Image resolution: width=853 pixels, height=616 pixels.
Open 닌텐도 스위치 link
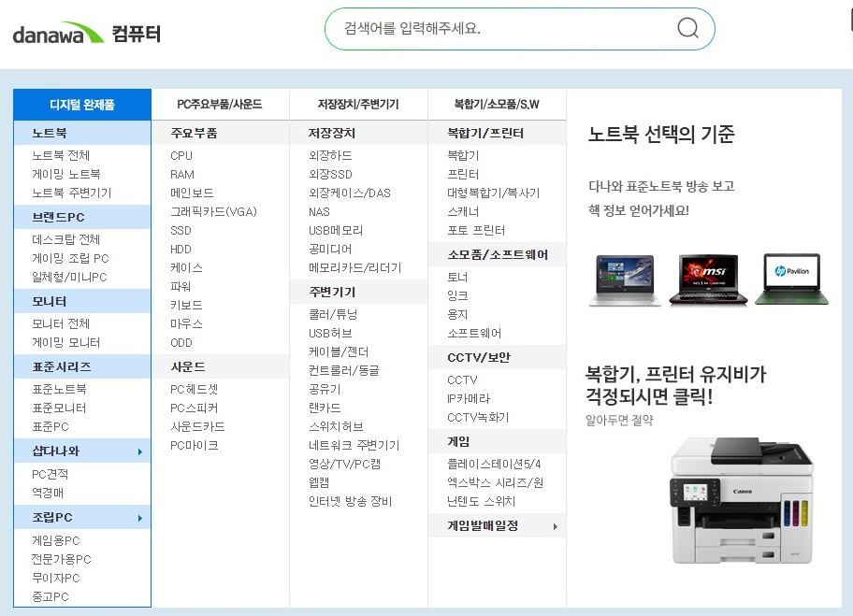click(482, 501)
